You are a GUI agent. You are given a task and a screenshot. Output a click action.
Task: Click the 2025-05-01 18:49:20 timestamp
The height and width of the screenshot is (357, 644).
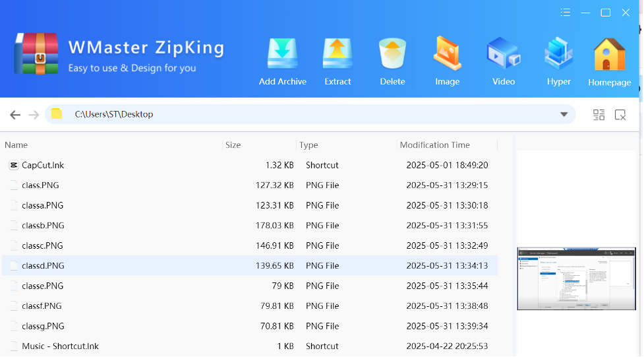pos(447,166)
